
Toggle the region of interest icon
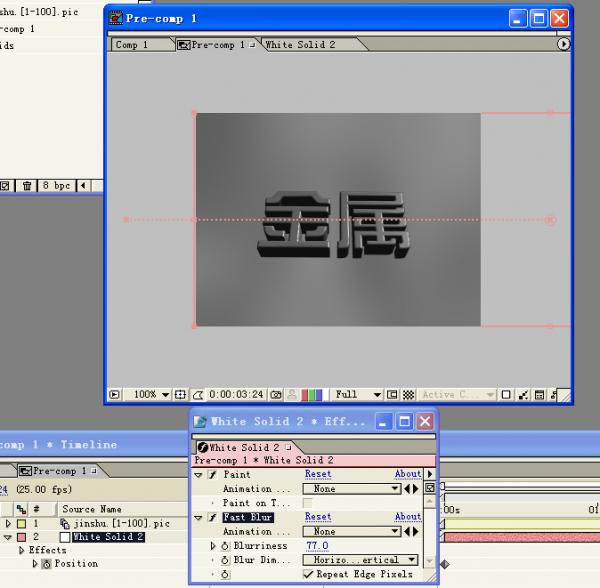pos(392,394)
